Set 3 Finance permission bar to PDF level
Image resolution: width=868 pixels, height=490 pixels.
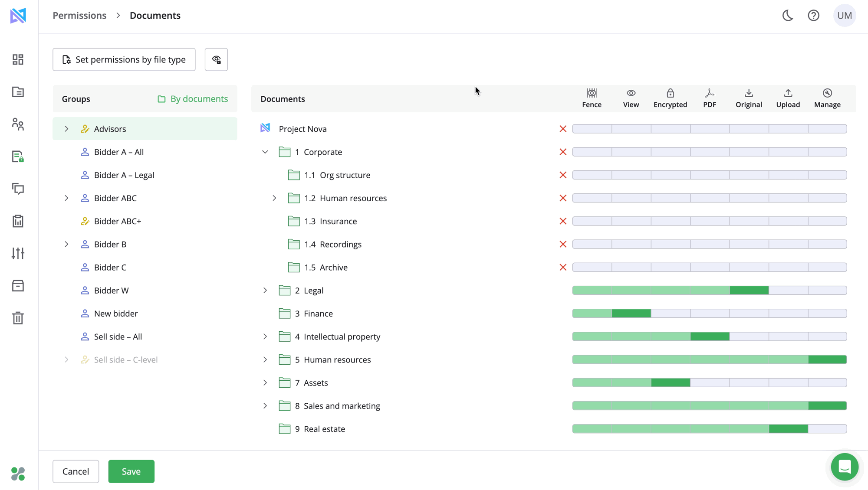point(710,314)
